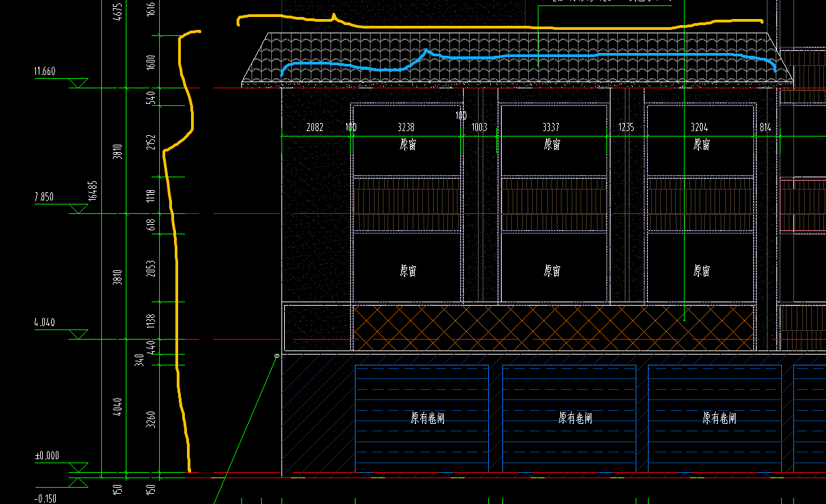
Task: Select the 3337 window width dimension
Action: click(551, 127)
